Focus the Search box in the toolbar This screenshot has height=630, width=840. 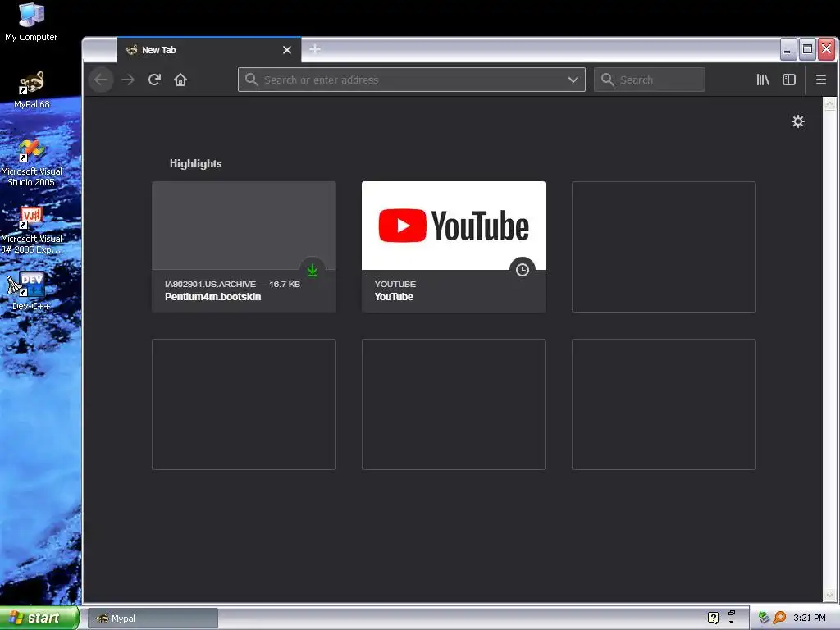click(650, 80)
